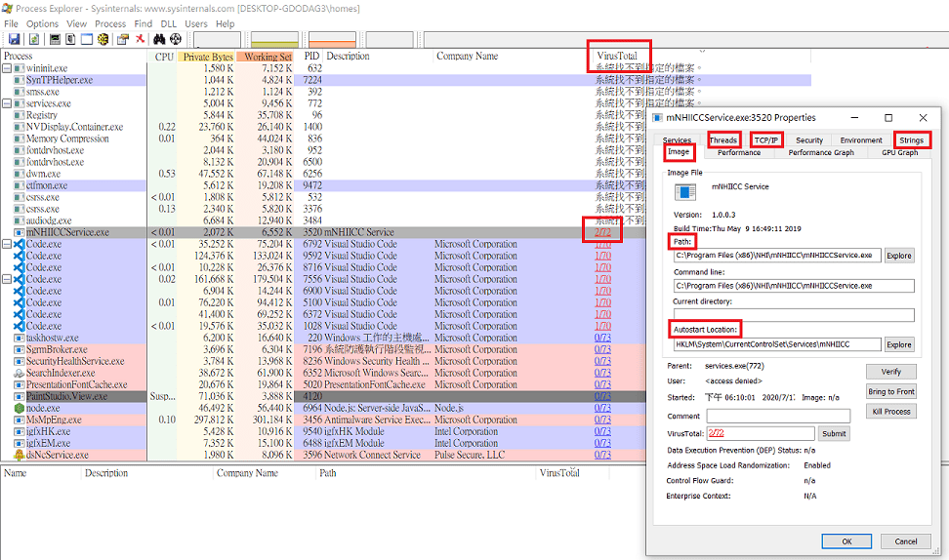The width and height of the screenshot is (949, 560).
Task: Click Explore next to the Path field
Action: tap(899, 256)
